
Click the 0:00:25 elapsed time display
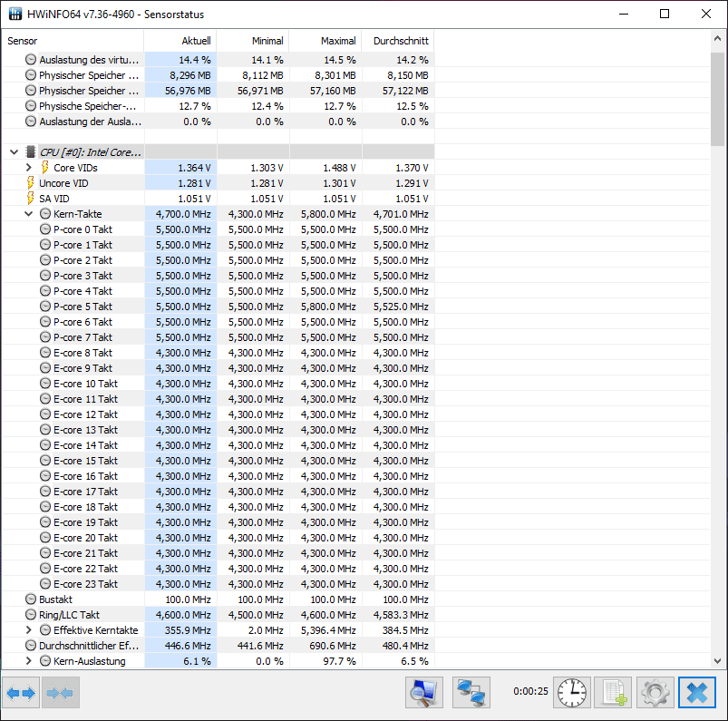[530, 691]
